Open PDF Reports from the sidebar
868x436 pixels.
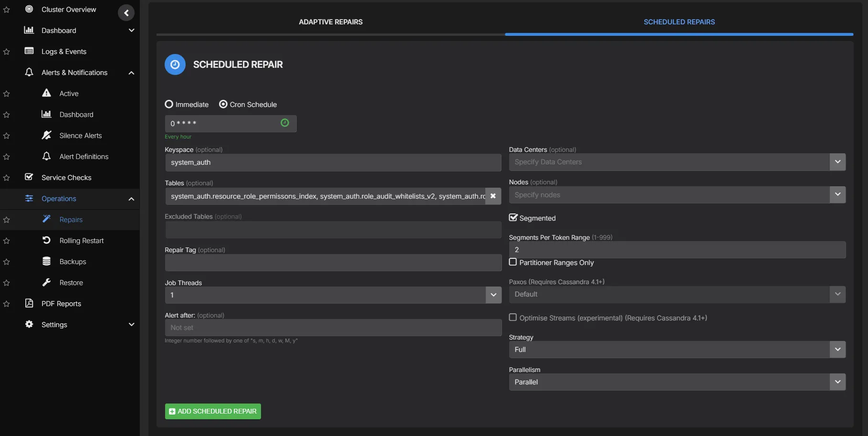(x=61, y=304)
